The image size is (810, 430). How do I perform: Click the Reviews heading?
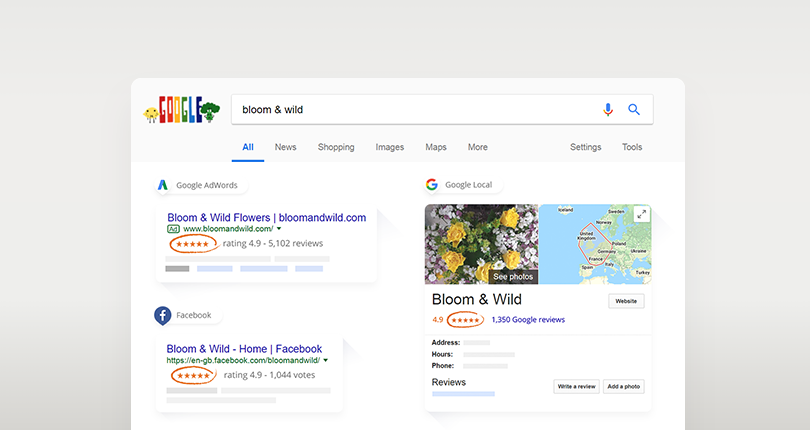[449, 382]
